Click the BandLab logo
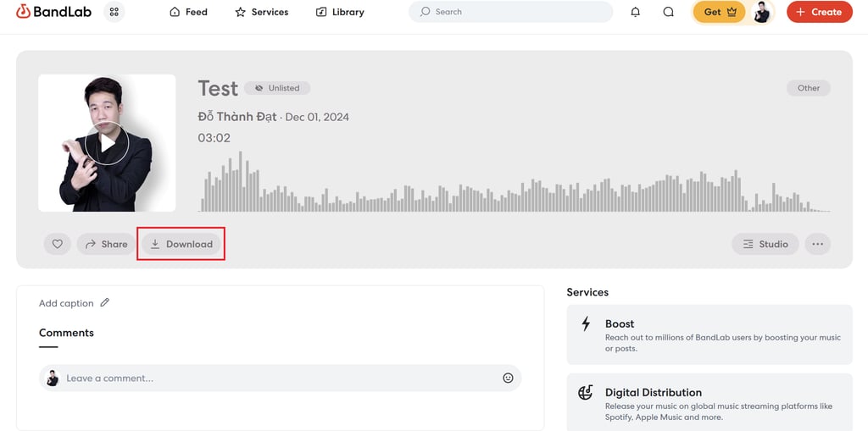 tap(53, 12)
